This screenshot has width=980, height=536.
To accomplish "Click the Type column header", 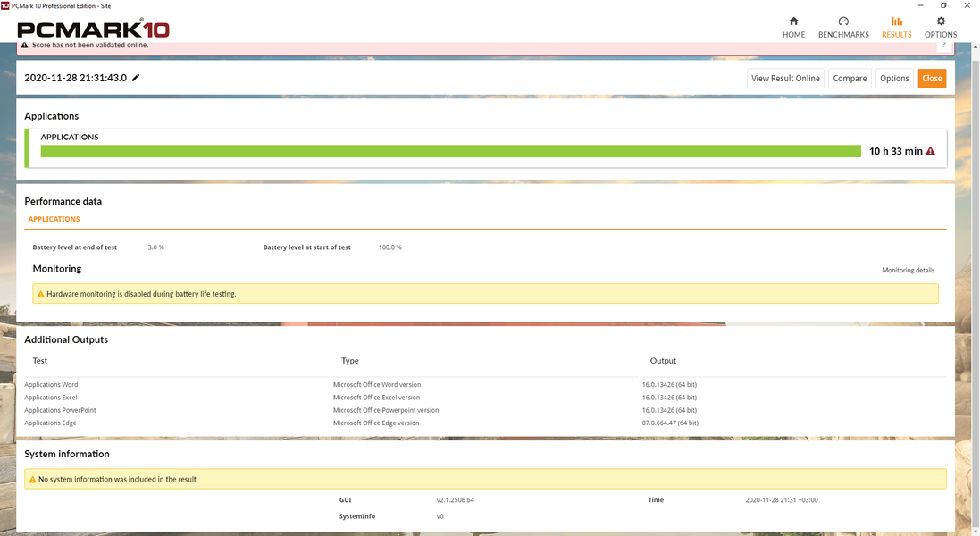I will (350, 361).
